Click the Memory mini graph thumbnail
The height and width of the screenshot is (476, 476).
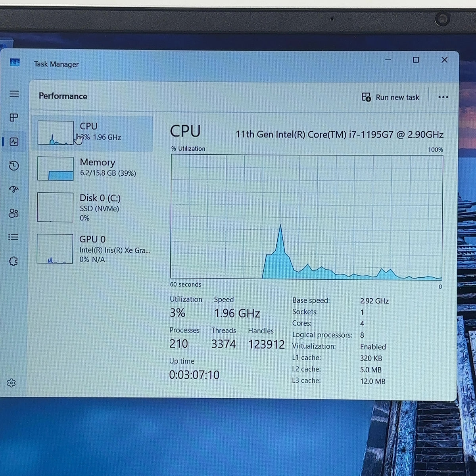[55, 169]
